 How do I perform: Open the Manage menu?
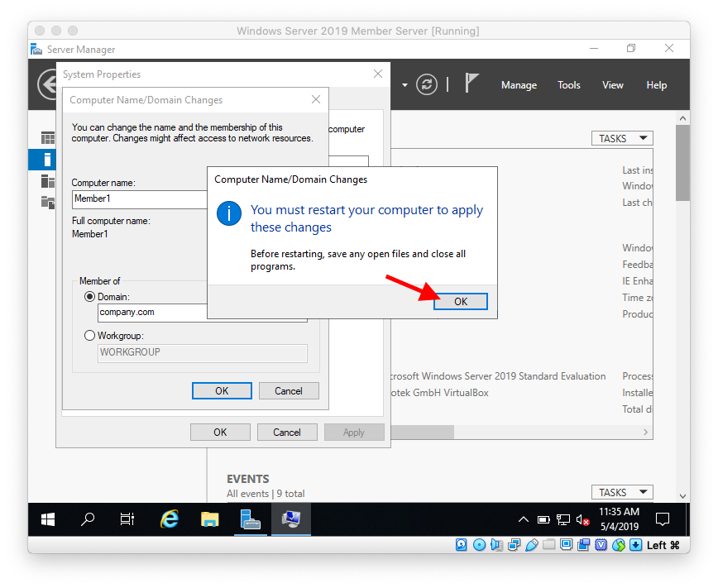[519, 84]
